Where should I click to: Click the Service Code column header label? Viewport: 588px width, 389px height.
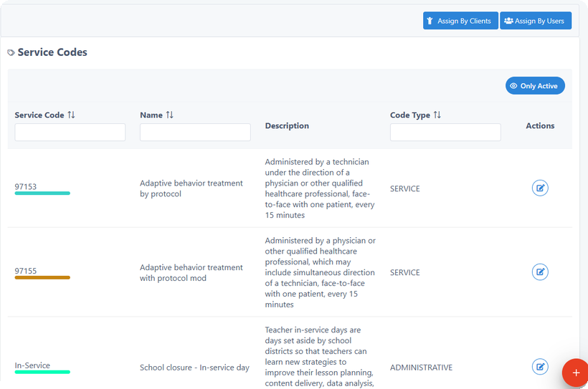[39, 115]
